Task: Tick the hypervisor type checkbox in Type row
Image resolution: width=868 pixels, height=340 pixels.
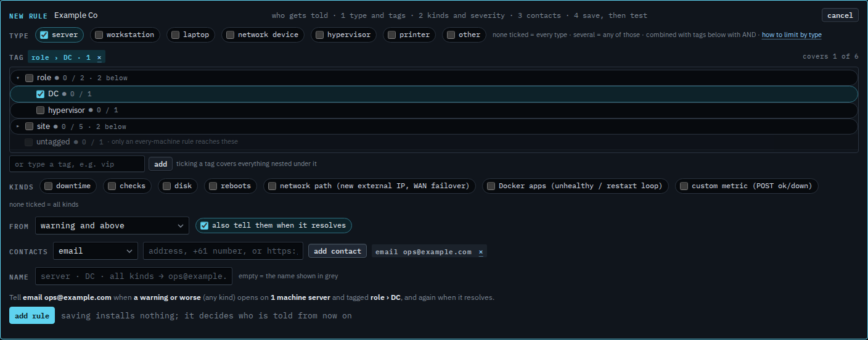Action: (x=319, y=35)
